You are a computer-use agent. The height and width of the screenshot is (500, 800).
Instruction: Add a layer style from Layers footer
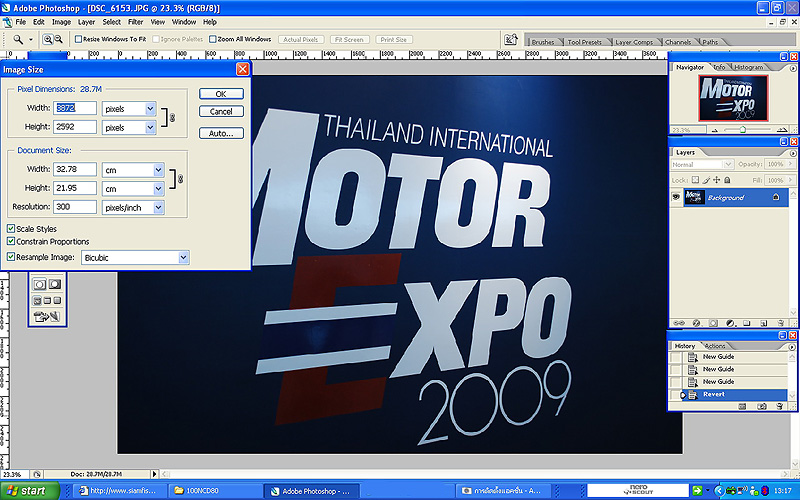[x=696, y=323]
